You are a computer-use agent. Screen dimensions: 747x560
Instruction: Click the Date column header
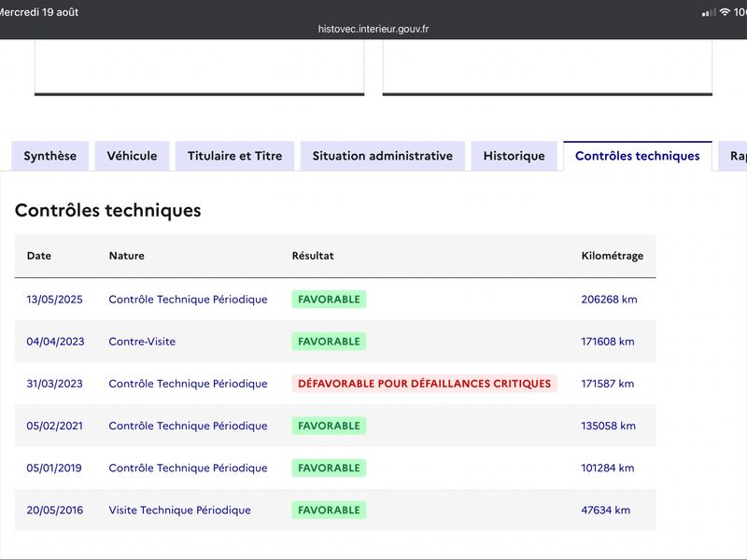click(x=39, y=256)
